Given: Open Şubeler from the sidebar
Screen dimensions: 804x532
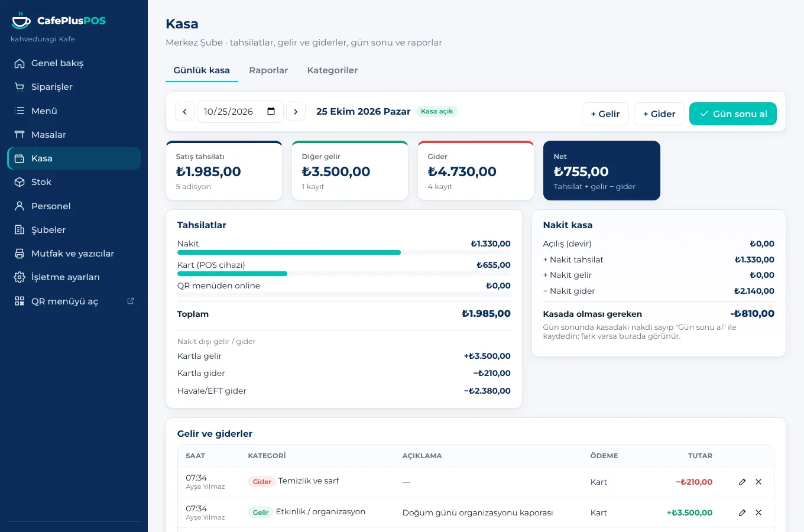Looking at the screenshot, I should 74,230.
